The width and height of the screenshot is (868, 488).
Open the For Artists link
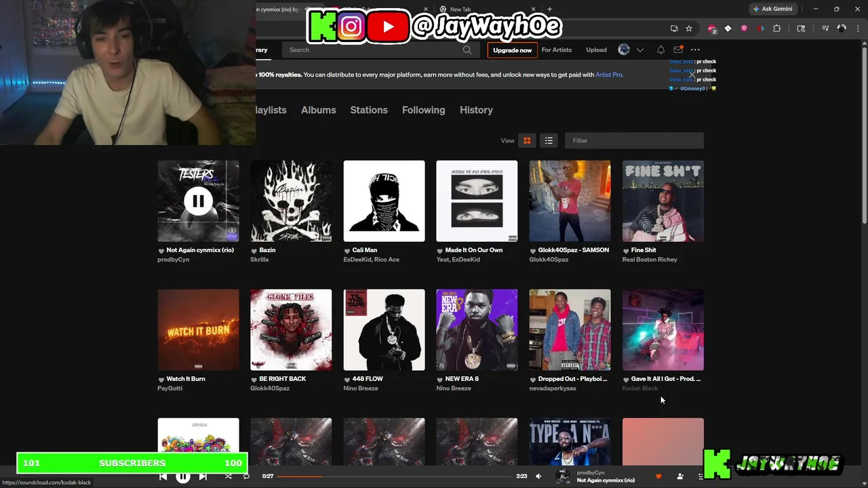pyautogui.click(x=556, y=49)
